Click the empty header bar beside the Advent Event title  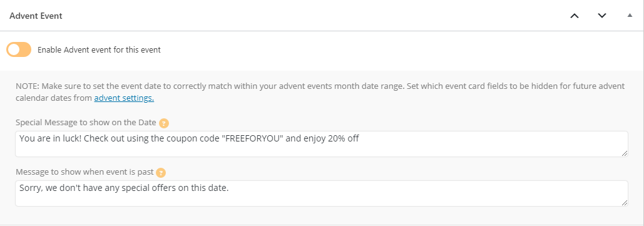[x=312, y=16]
